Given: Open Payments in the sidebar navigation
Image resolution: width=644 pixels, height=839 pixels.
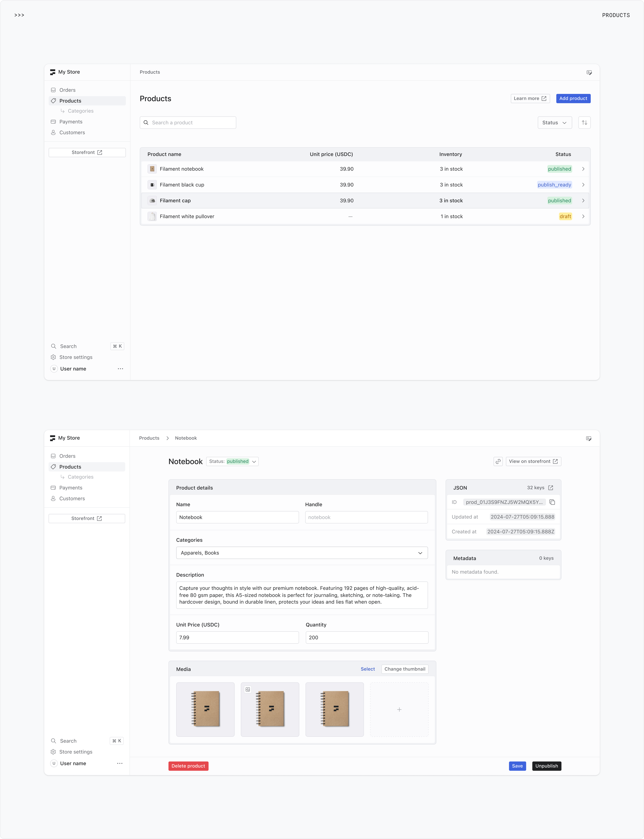Looking at the screenshot, I should tap(71, 121).
